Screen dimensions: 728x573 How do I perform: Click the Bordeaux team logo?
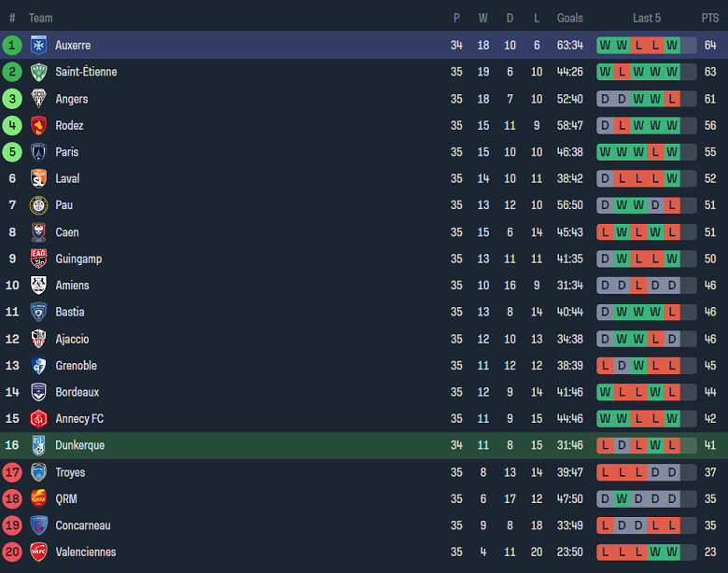[38, 392]
